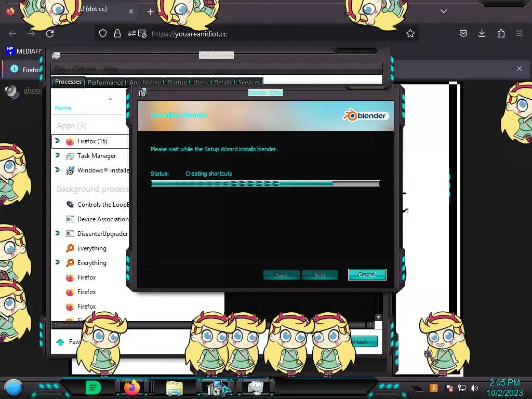Sort processes by Name column
The height and width of the screenshot is (399, 532).
pyautogui.click(x=63, y=108)
